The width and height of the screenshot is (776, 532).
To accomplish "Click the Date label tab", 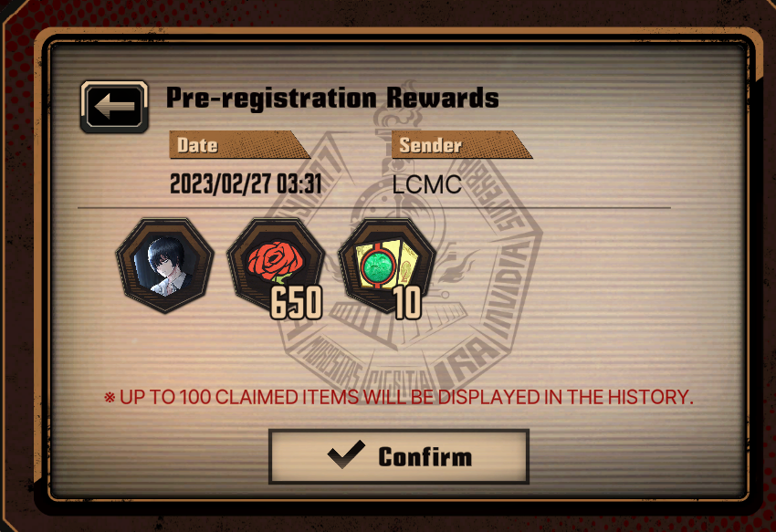I will (239, 145).
